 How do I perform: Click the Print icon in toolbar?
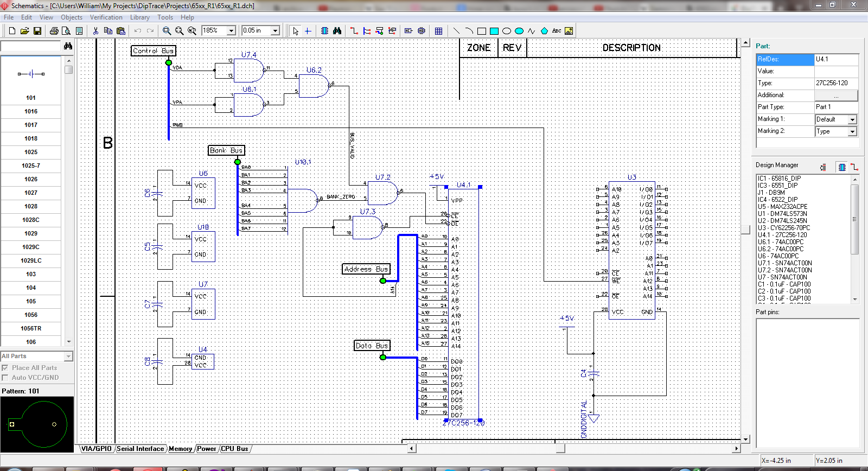click(54, 31)
